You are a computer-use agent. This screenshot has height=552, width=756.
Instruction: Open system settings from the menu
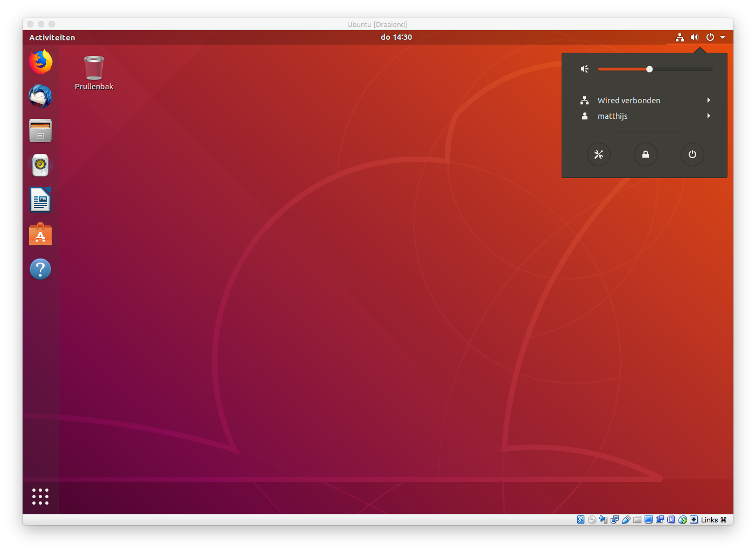pos(598,154)
